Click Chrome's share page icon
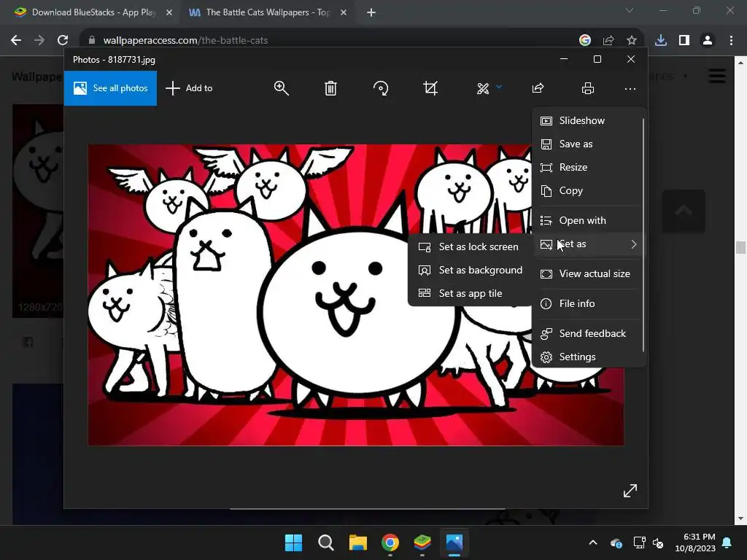Image resolution: width=747 pixels, height=560 pixels. 608,41
